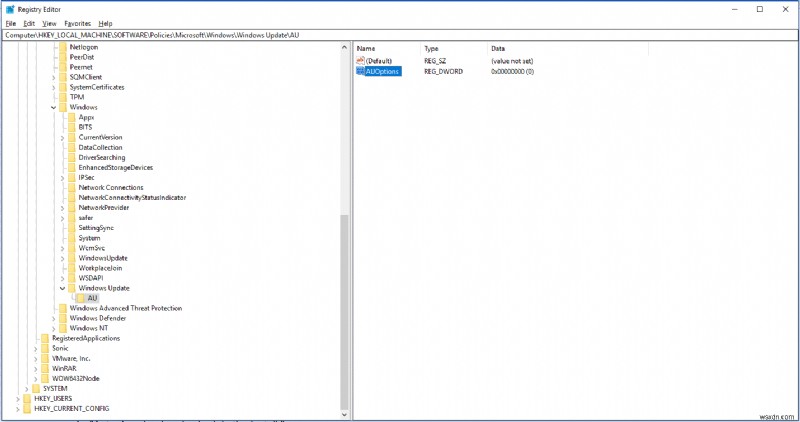This screenshot has width=800, height=422.
Task: Click the WorkplaceJoin folder icon
Action: [x=72, y=268]
